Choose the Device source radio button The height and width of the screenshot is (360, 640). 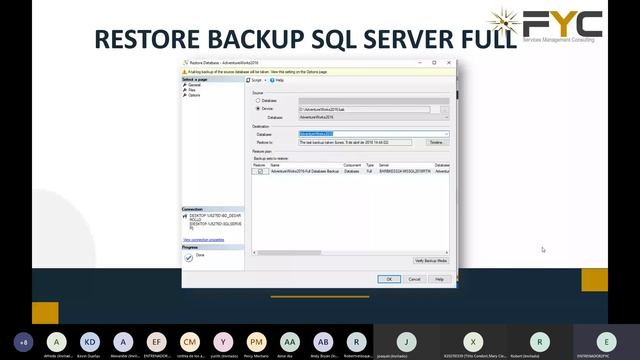[258, 109]
